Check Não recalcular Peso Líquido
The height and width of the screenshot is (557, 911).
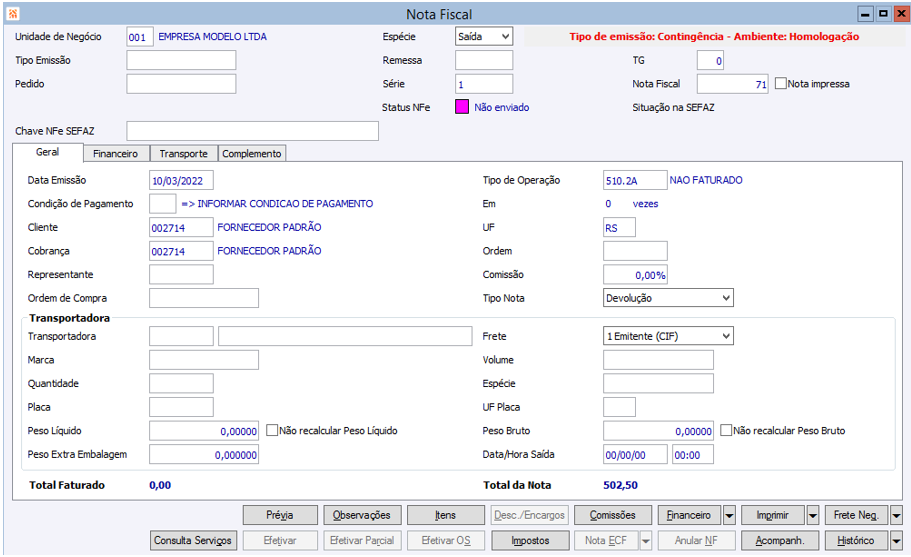(272, 431)
